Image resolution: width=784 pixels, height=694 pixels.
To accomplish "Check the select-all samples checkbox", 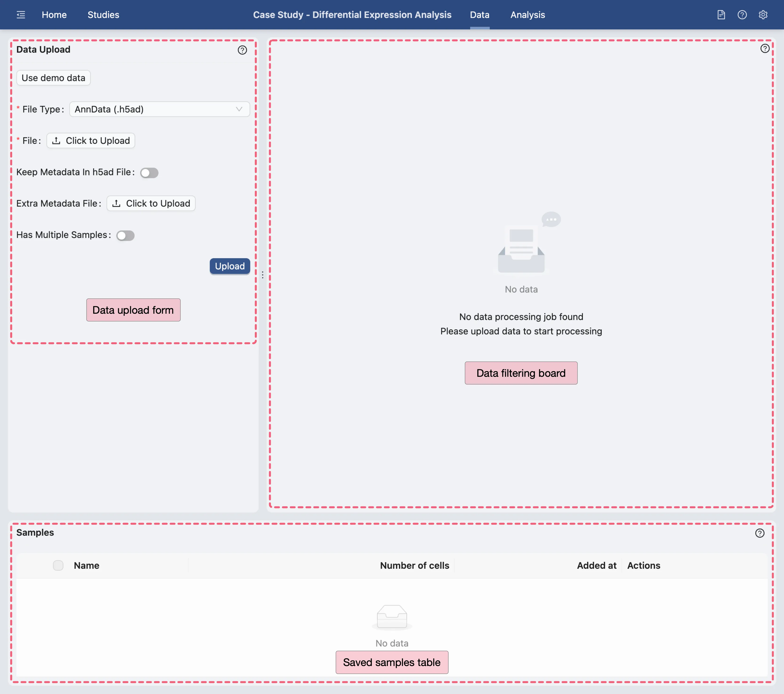I will click(x=58, y=566).
